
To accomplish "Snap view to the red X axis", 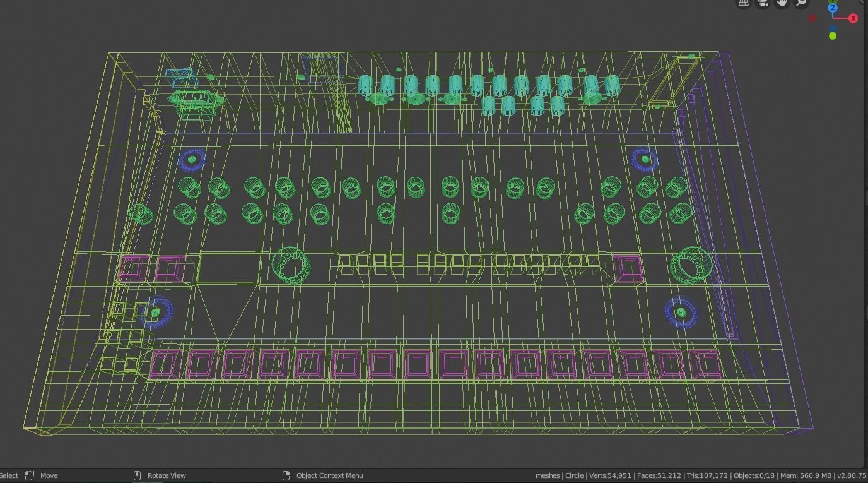I will pyautogui.click(x=853, y=18).
